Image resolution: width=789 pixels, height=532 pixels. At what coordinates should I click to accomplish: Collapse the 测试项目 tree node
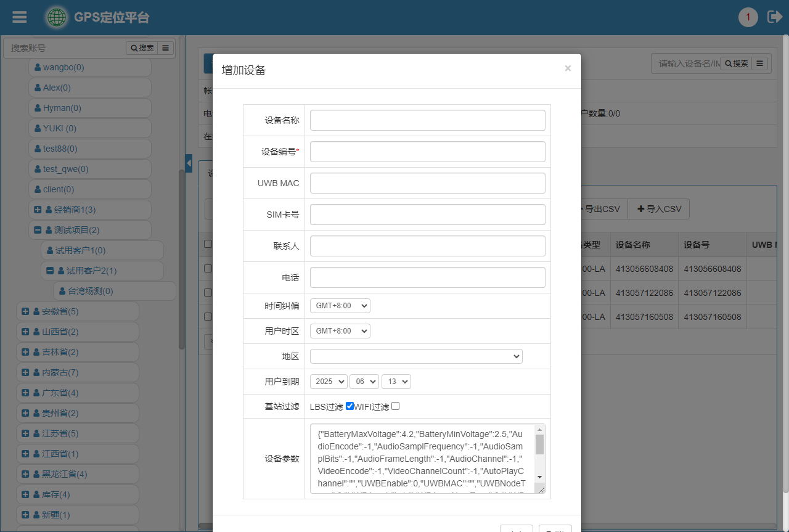(x=38, y=230)
